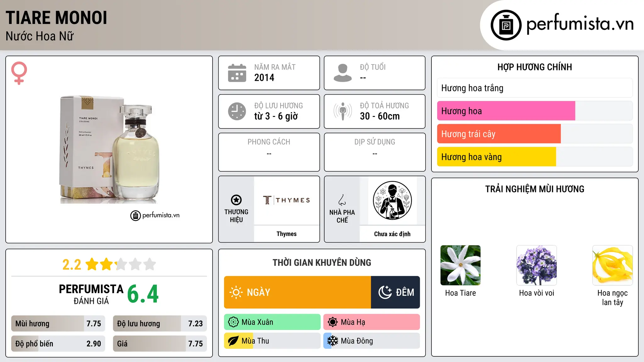Click the sillage icon beside Độ toả hương
Screen dimensions: 644x362
(342, 111)
